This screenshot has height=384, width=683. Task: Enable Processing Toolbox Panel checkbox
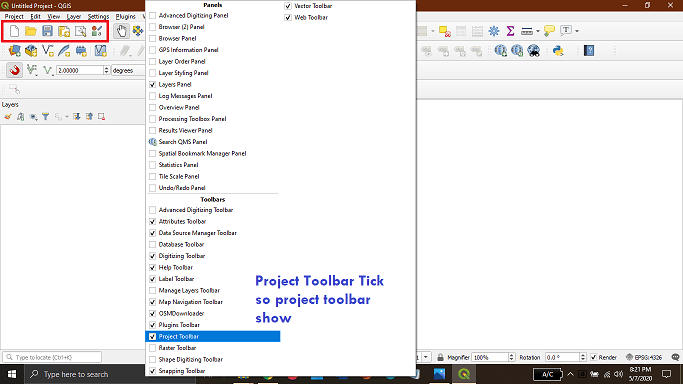point(152,119)
